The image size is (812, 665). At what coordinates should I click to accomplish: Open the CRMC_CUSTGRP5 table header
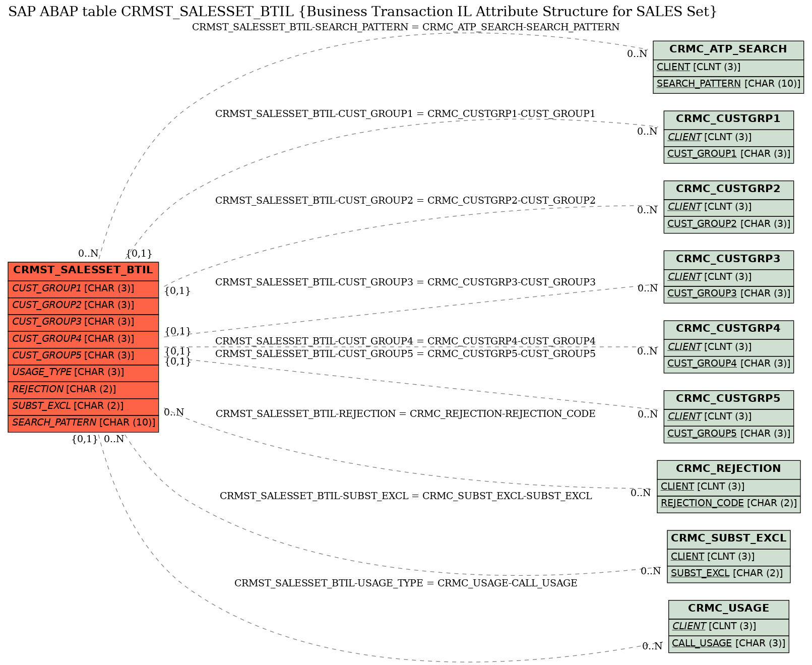point(728,399)
